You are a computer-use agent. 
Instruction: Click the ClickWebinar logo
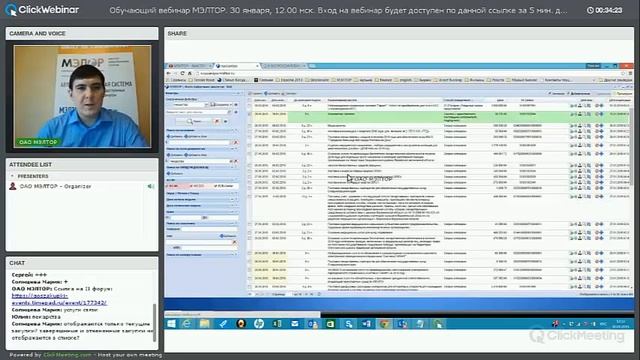(x=42, y=10)
